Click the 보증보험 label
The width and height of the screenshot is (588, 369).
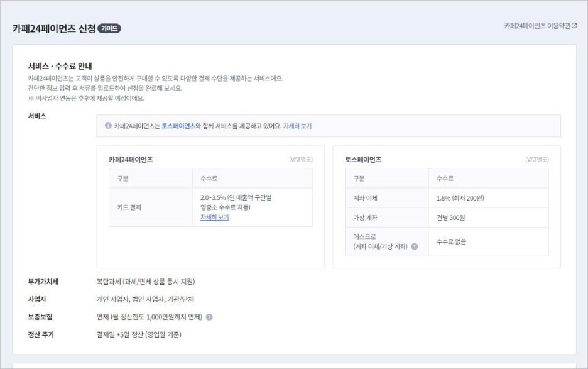(40, 317)
